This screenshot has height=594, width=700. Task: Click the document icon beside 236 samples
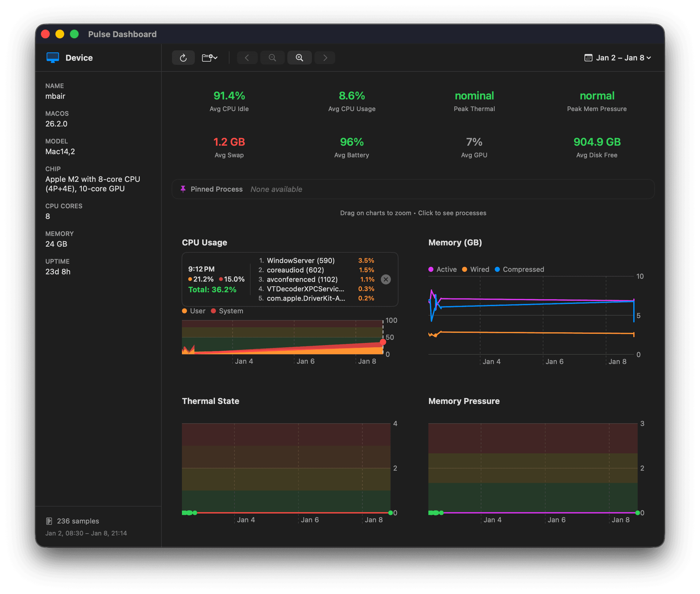50,521
